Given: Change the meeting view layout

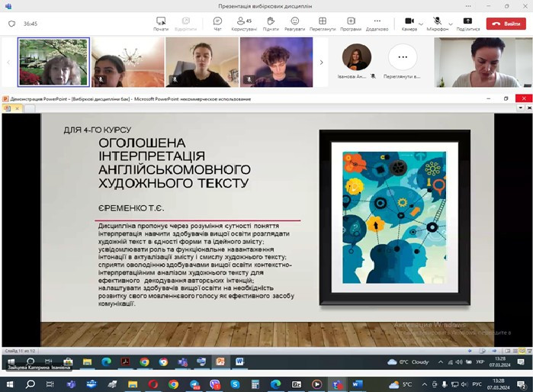Looking at the screenshot, I should 323,23.
